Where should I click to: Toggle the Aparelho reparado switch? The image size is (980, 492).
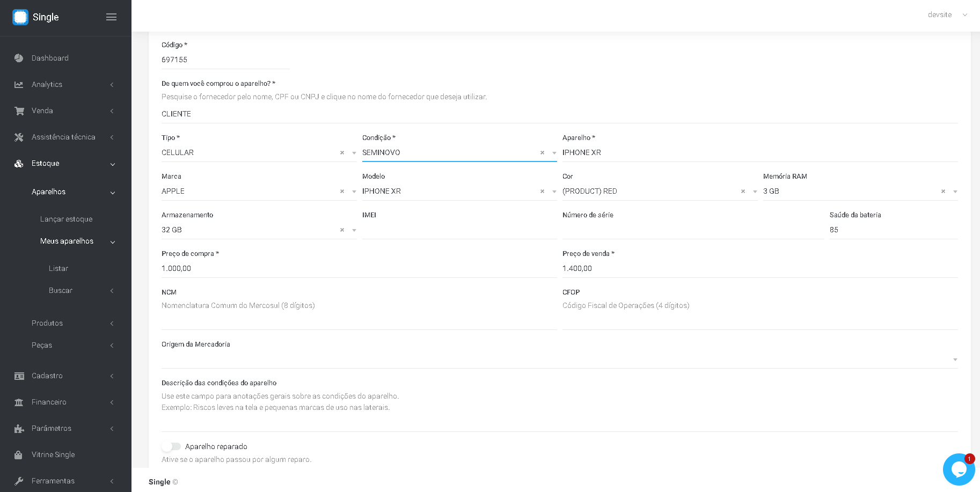[171, 446]
